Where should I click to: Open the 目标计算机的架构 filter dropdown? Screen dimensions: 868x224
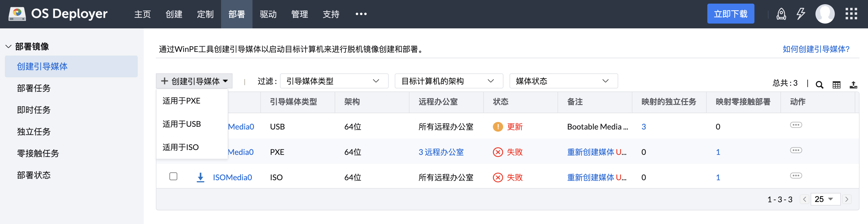tap(448, 81)
